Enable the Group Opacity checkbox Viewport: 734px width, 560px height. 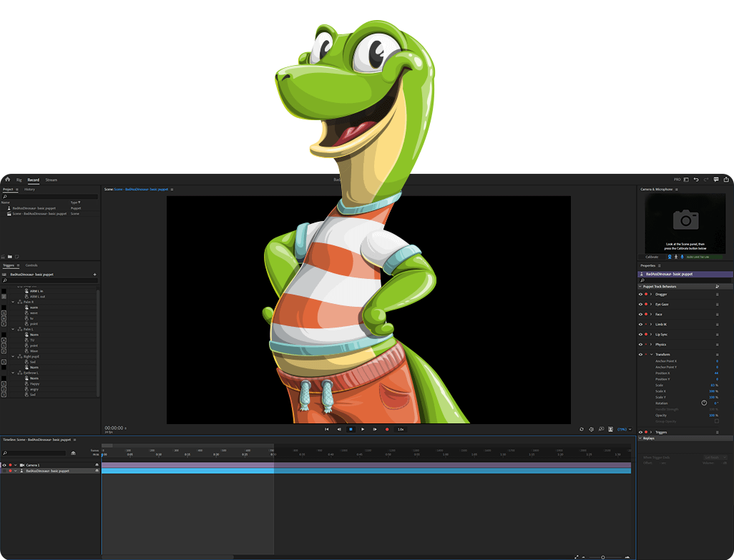[x=715, y=422]
